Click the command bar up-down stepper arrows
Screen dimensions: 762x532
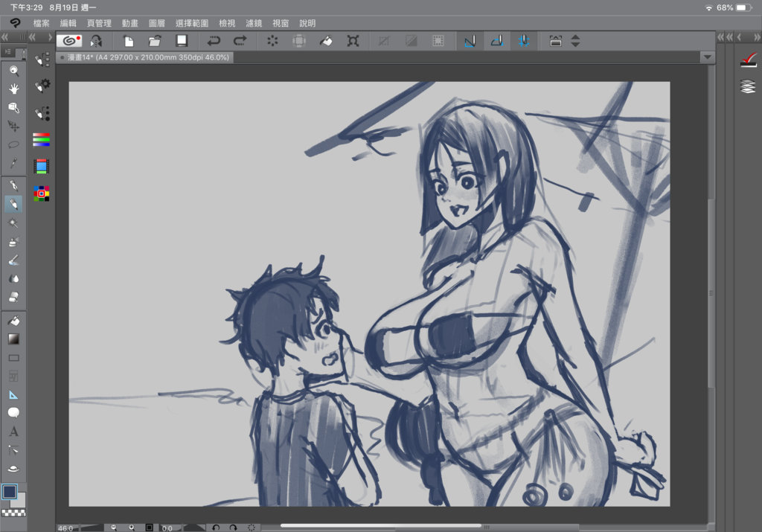click(x=575, y=42)
